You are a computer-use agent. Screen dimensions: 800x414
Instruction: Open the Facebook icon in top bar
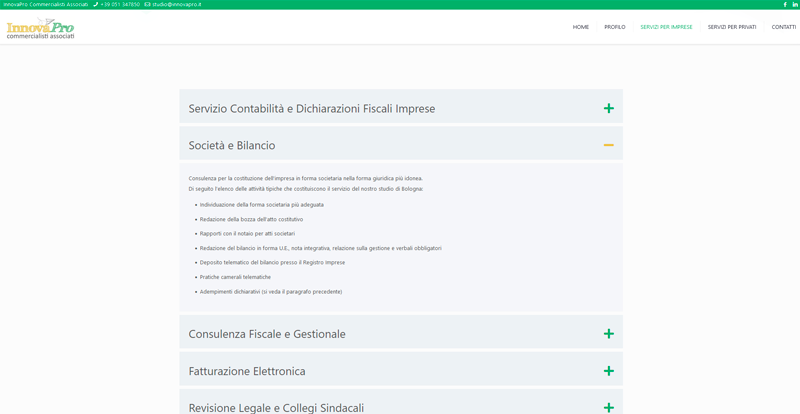pos(785,4)
